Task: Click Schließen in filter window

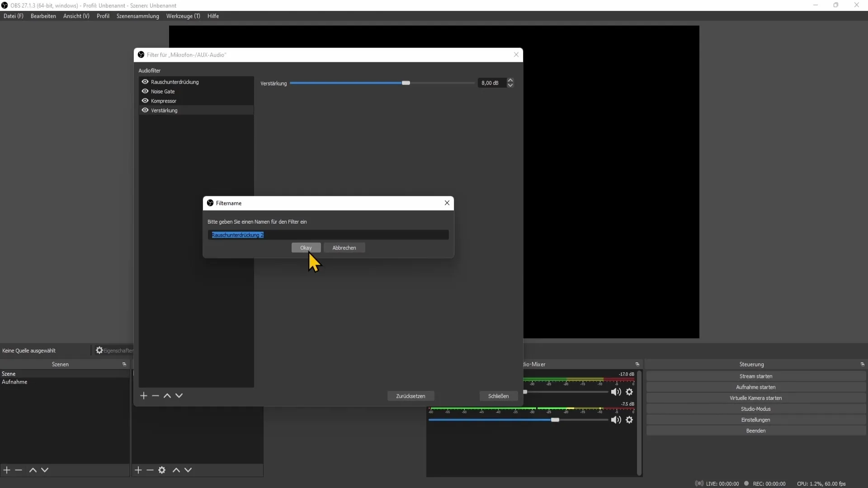Action: 498,396
